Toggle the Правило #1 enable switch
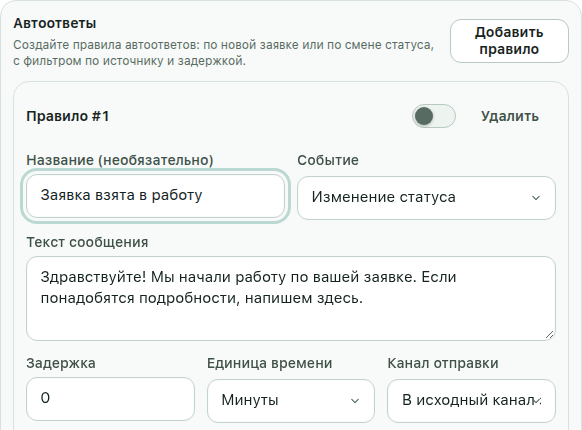The height and width of the screenshot is (430, 582). [x=434, y=116]
